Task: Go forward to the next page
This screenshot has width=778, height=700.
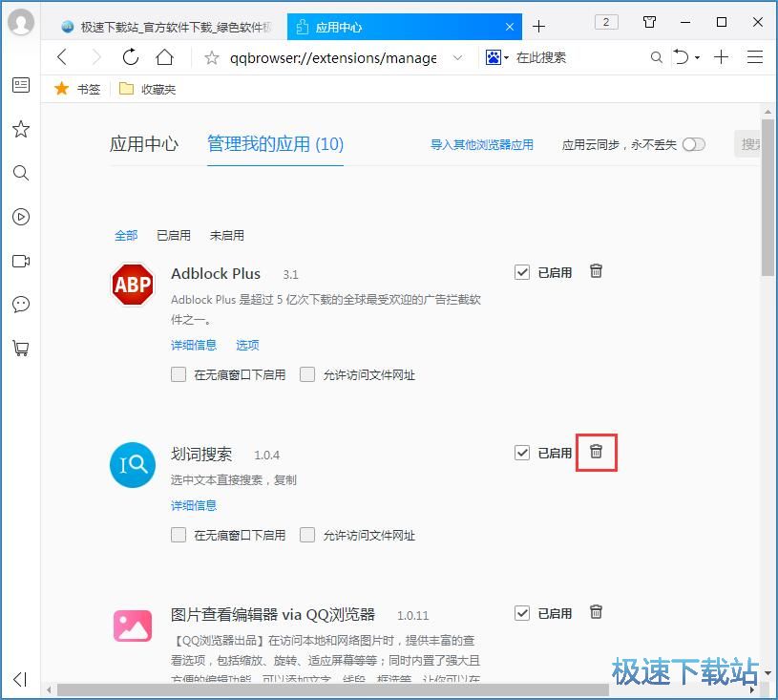Action: [x=96, y=57]
